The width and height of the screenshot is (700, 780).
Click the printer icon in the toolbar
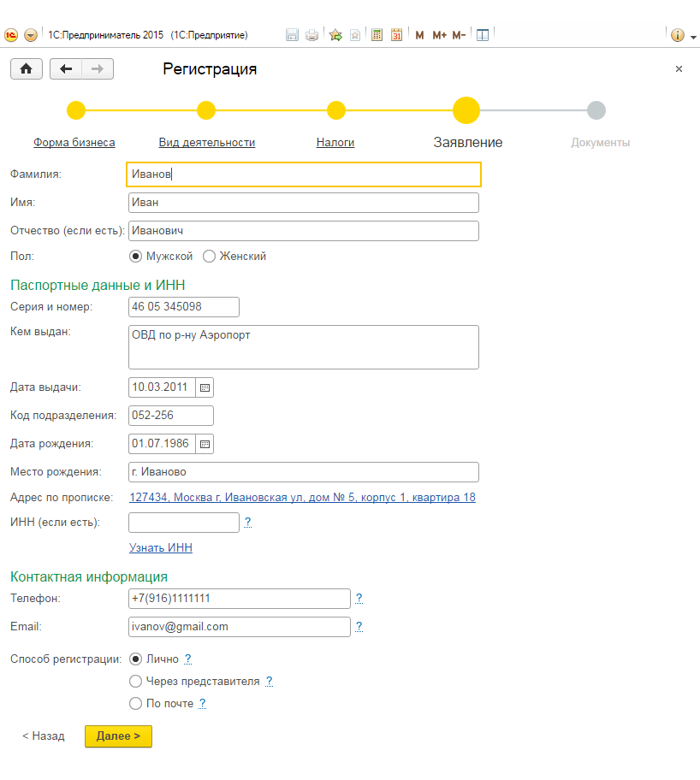point(311,35)
